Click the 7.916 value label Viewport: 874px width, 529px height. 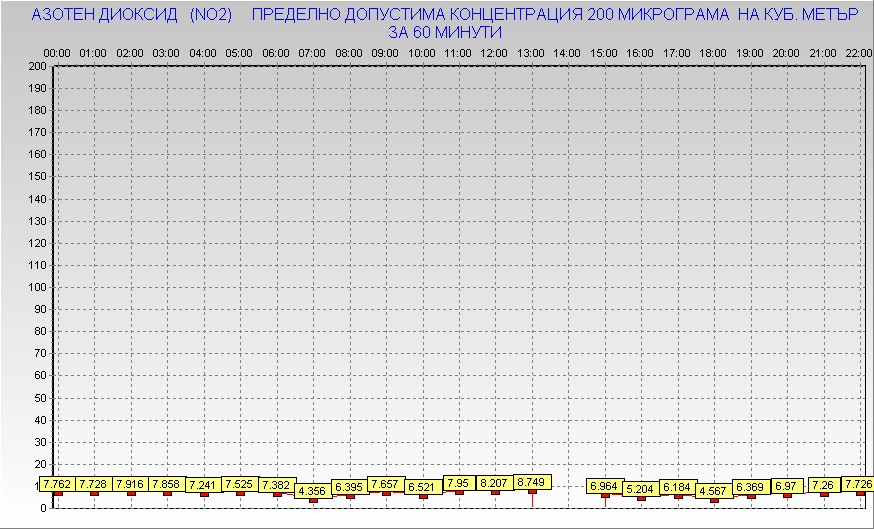(x=130, y=484)
